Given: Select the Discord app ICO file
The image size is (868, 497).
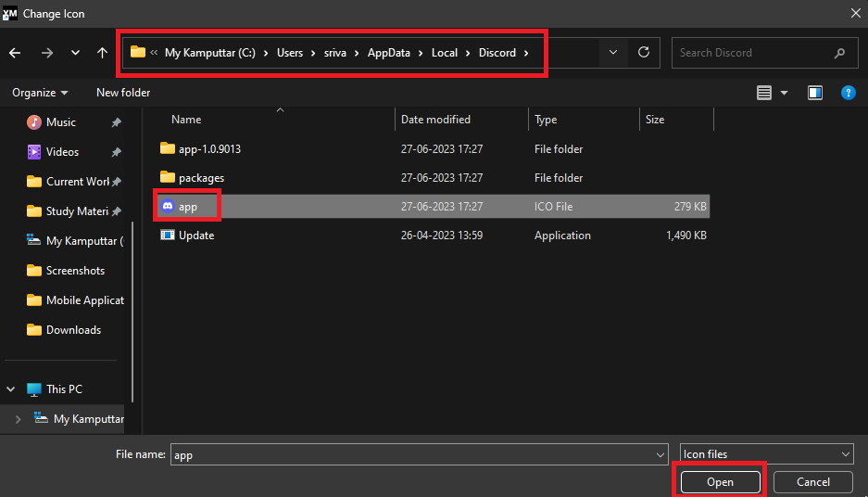Looking at the screenshot, I should pyautogui.click(x=188, y=206).
